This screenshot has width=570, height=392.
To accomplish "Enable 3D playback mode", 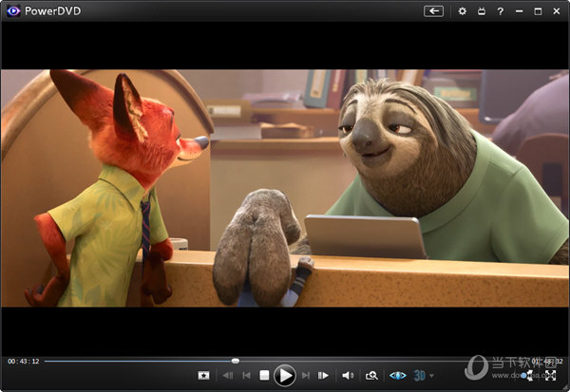I will [419, 375].
